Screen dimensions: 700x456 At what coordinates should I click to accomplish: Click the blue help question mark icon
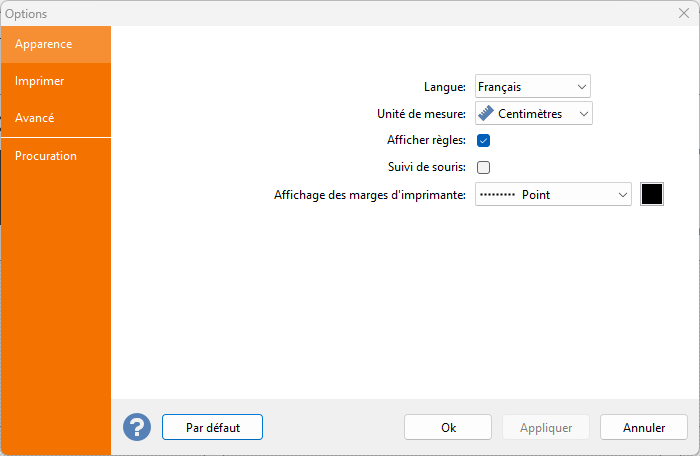point(137,427)
